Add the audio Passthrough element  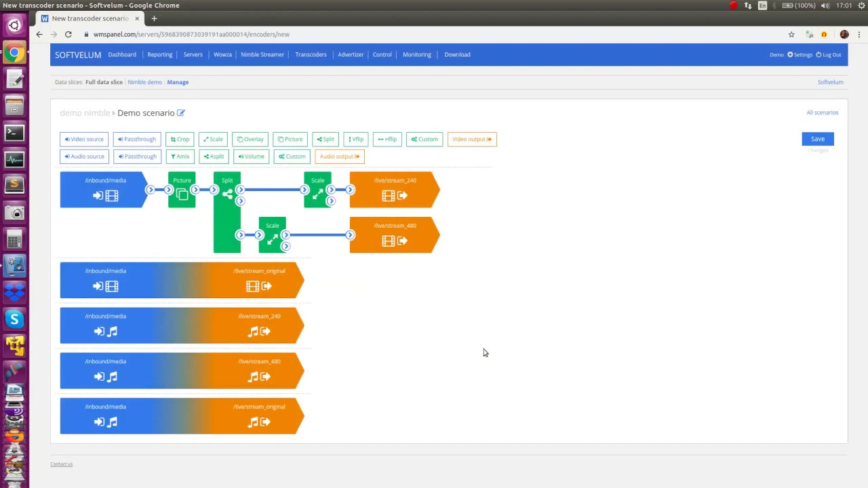click(x=137, y=156)
